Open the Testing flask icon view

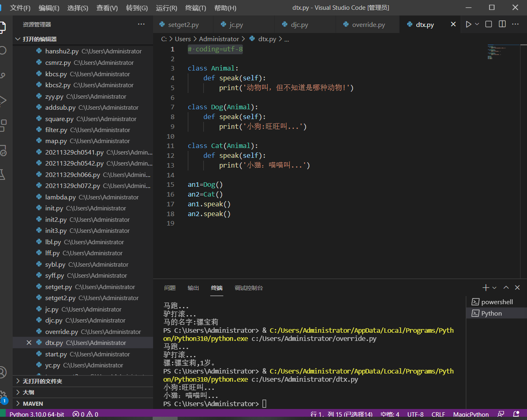3,175
